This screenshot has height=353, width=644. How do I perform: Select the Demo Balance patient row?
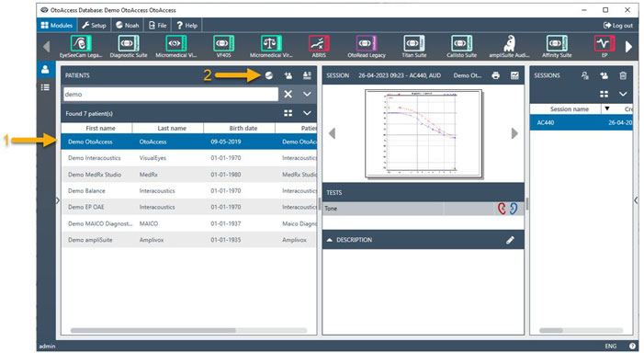click(x=189, y=190)
